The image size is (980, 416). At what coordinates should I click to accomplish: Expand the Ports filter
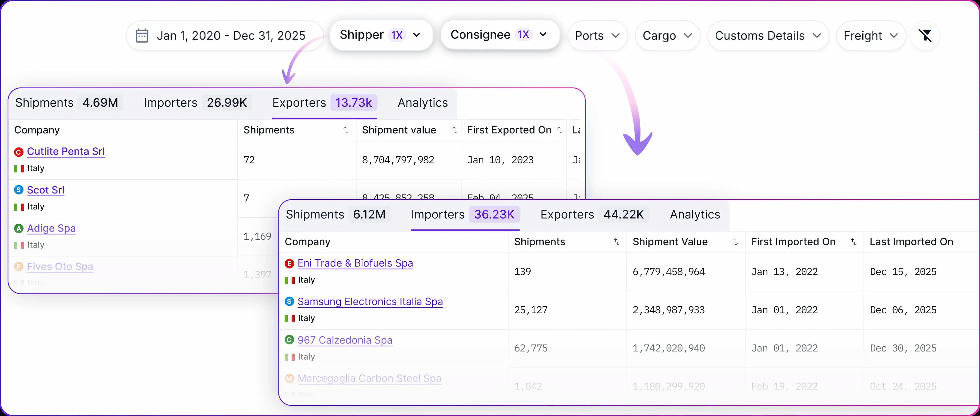click(x=597, y=36)
